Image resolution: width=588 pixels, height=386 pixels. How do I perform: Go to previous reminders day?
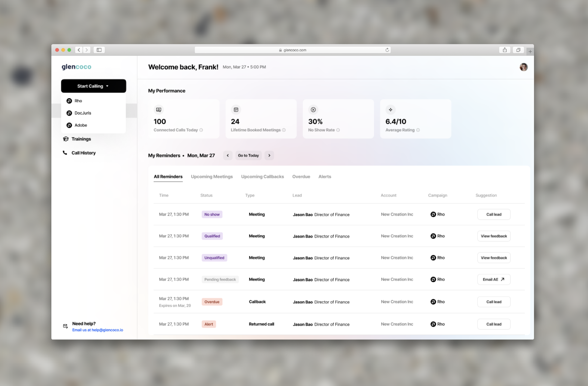click(228, 155)
